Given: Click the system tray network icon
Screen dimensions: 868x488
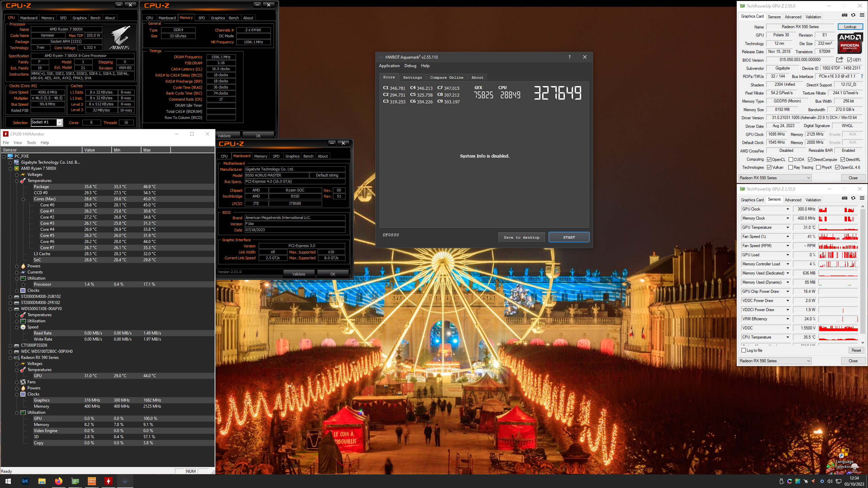Looking at the screenshot, I should pyautogui.click(x=839, y=481).
